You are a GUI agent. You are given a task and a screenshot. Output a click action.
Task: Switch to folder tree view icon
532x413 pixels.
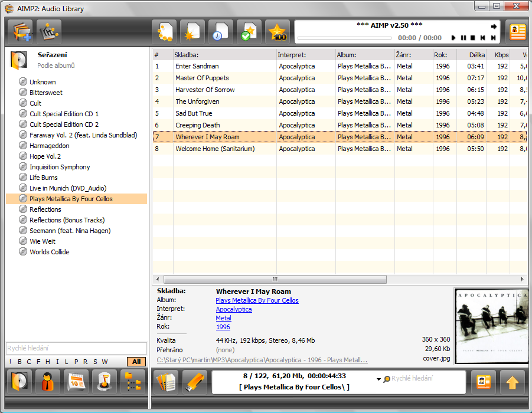(x=133, y=382)
